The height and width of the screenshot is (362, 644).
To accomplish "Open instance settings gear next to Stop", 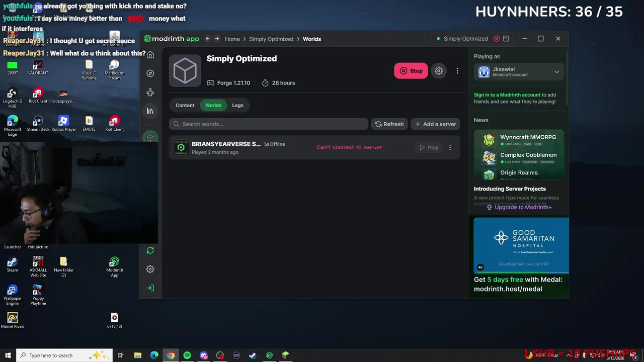I will pyautogui.click(x=439, y=71).
